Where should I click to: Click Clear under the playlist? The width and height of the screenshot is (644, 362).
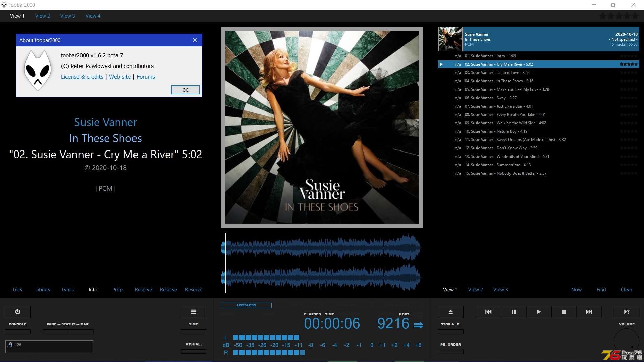point(627,290)
